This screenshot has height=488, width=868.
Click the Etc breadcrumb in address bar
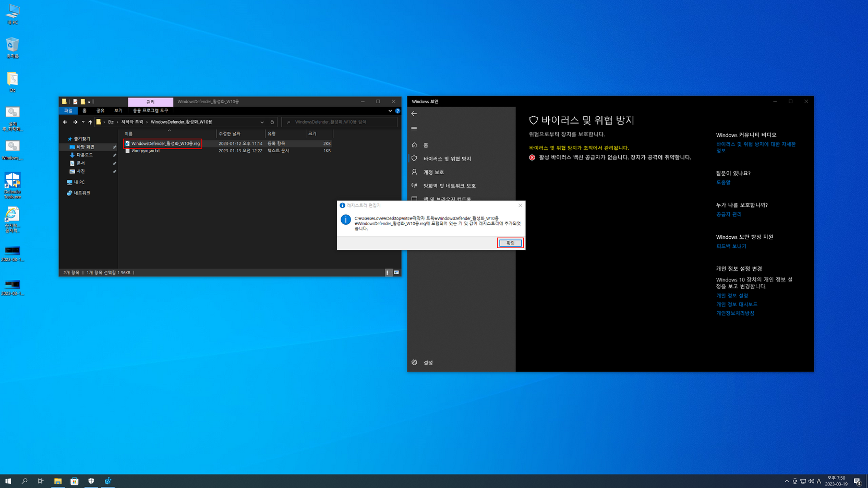[111, 122]
